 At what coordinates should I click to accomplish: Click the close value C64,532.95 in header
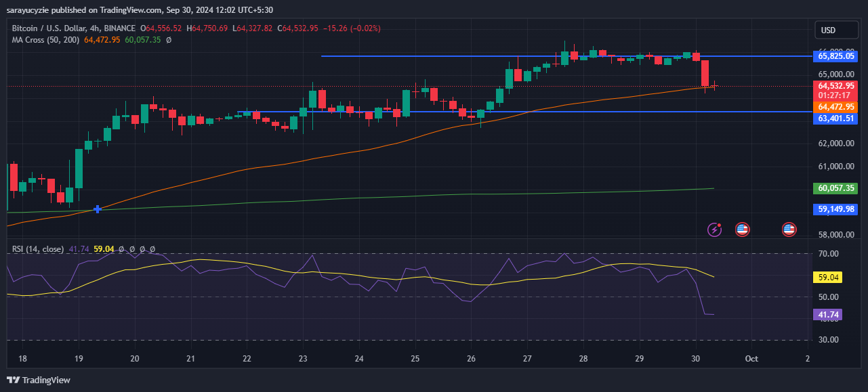click(299, 28)
